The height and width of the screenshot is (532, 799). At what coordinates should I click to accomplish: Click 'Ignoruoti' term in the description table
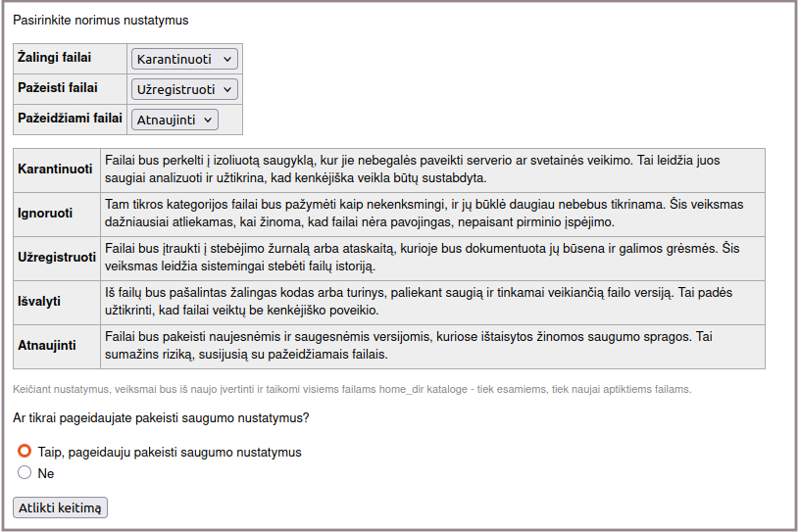tap(45, 213)
